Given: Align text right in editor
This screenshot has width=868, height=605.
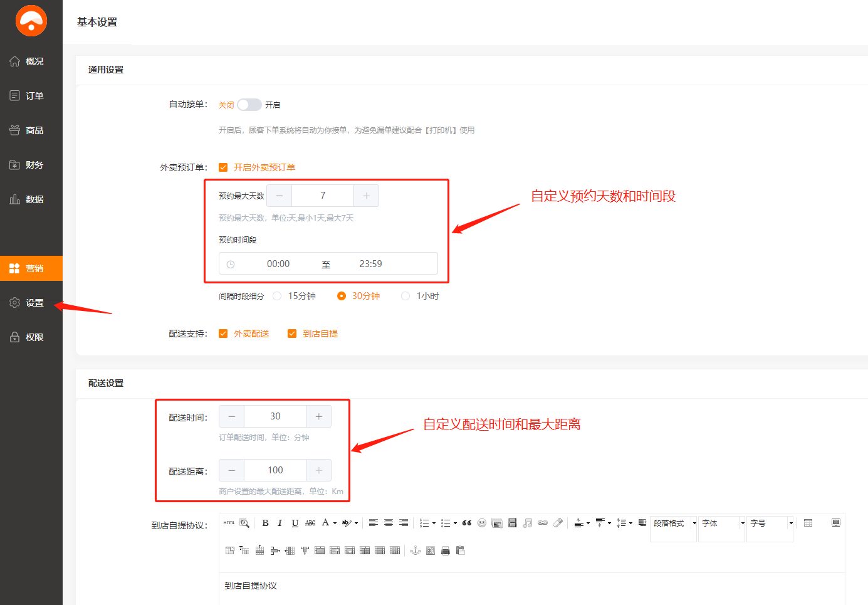Looking at the screenshot, I should [x=404, y=523].
